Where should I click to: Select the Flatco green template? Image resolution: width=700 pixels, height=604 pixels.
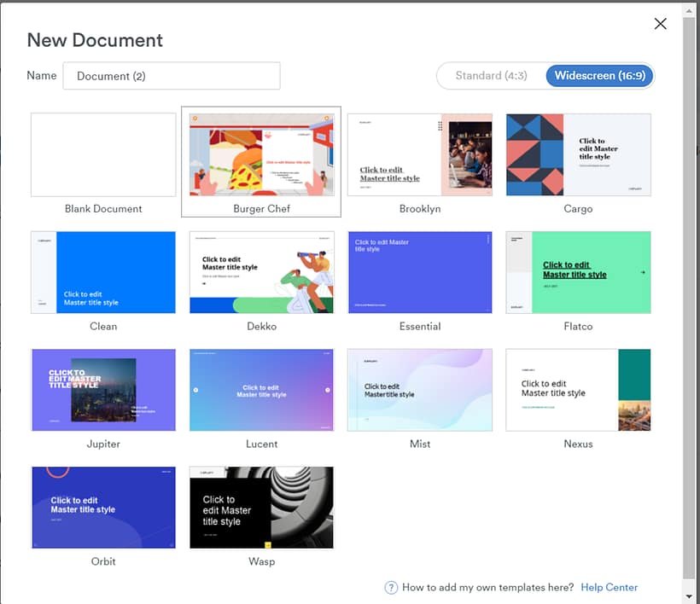[x=578, y=273]
